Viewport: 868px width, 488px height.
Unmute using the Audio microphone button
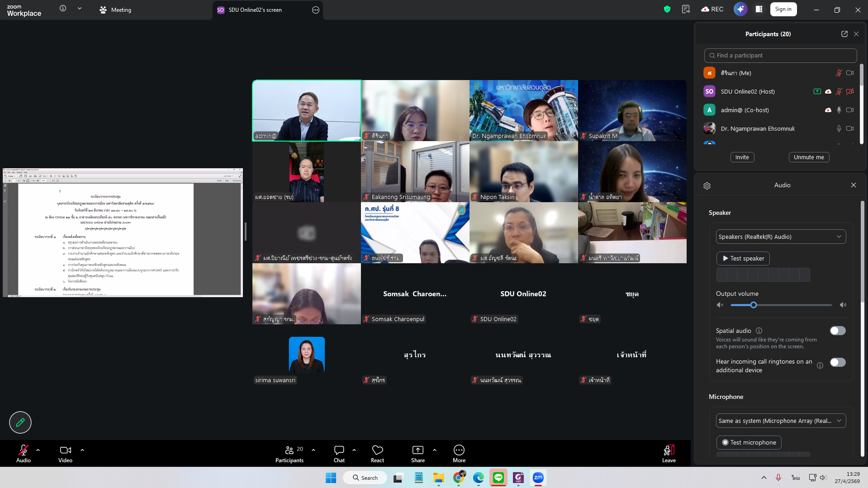coord(24,454)
